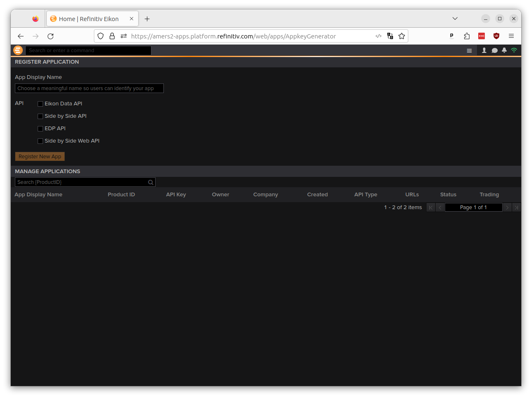Screen dimensions: 532x398
Task: Expand the list all tabs dropdown
Action: (x=455, y=19)
